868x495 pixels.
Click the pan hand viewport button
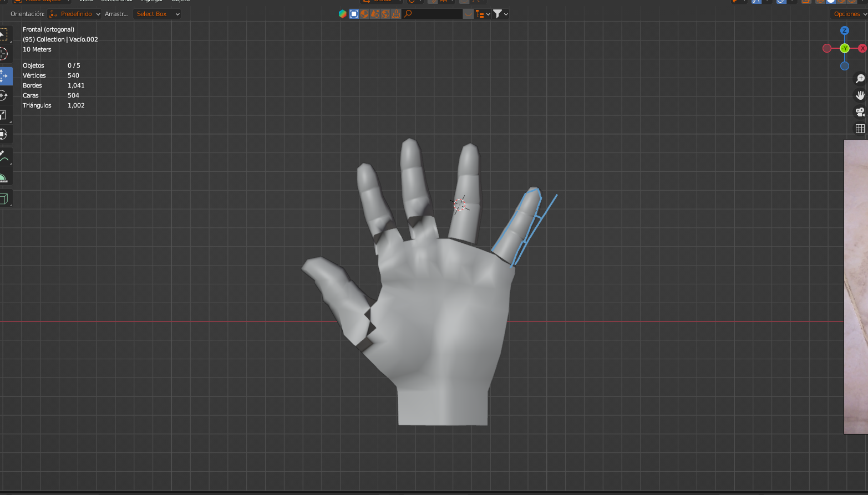point(860,95)
